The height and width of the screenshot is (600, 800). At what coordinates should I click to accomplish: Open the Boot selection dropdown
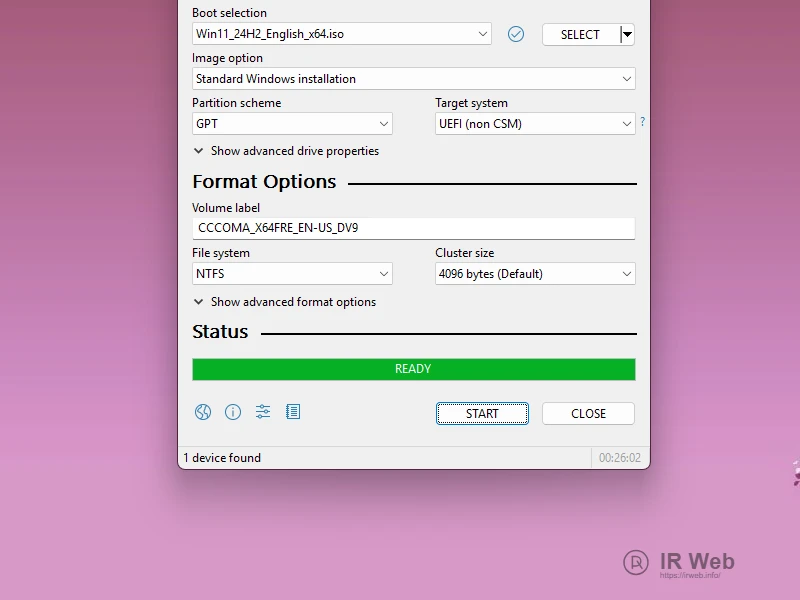tap(342, 34)
